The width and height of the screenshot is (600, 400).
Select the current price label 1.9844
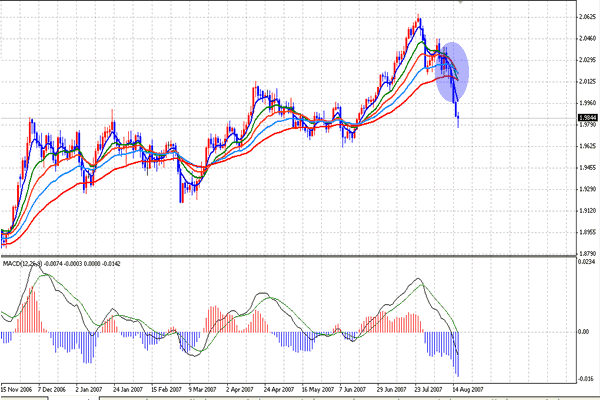click(x=587, y=118)
